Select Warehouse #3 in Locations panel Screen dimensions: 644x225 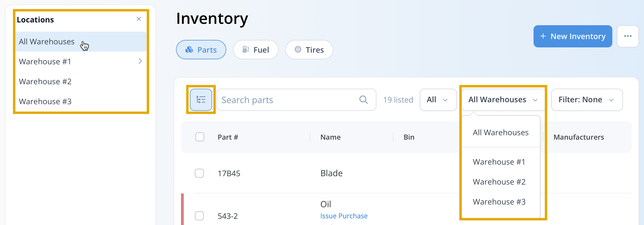click(x=81, y=101)
